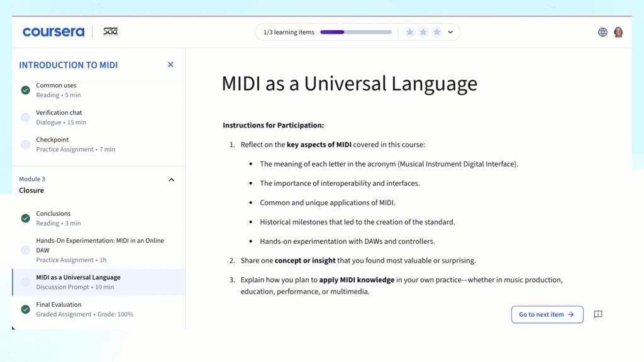Click the SAE partner logo
Screen dimensions: 644x362
110,32
